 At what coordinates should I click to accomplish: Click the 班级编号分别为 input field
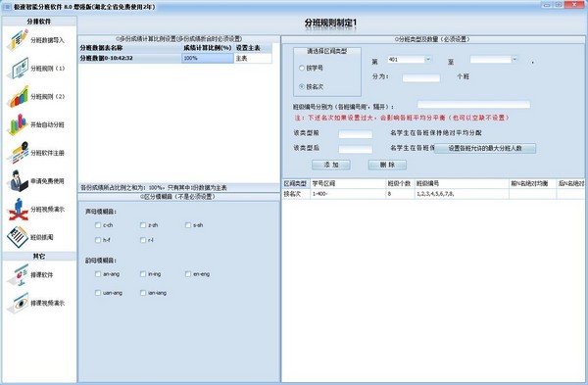tap(473, 104)
